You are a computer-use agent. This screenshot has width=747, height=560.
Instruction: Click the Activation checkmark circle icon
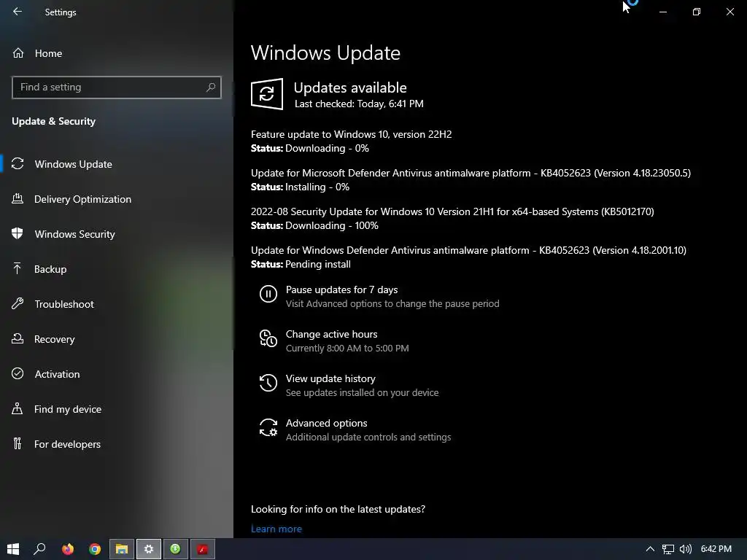coord(18,373)
